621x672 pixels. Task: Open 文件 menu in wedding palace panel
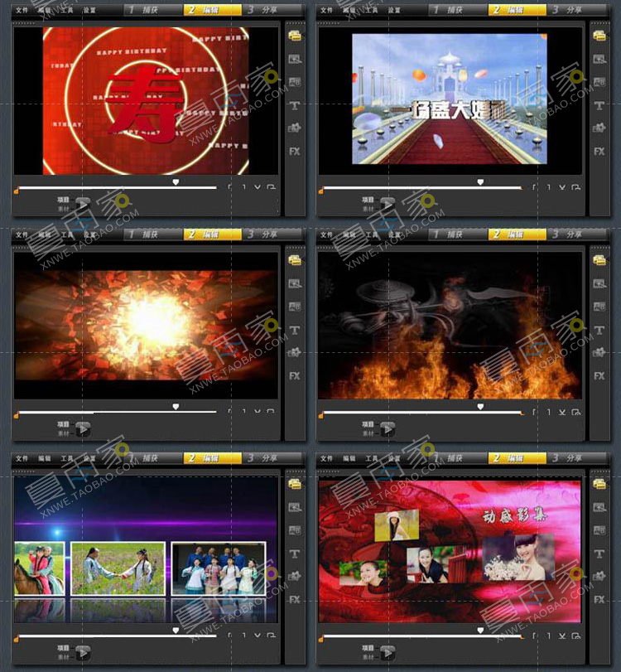click(326, 10)
